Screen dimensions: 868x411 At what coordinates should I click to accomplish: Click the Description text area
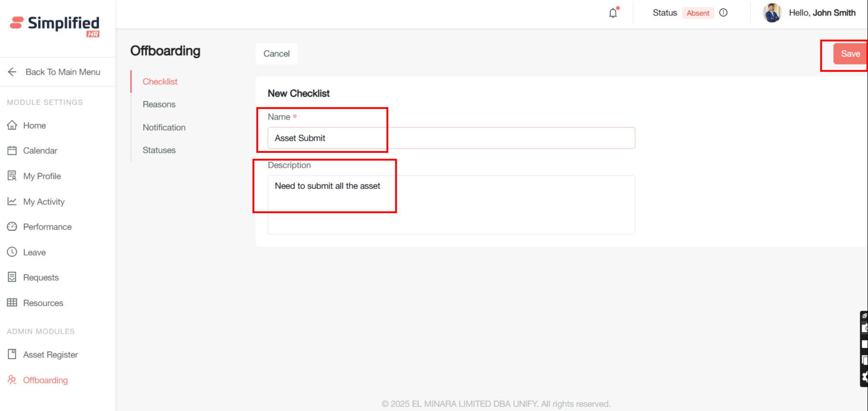pyautogui.click(x=451, y=205)
